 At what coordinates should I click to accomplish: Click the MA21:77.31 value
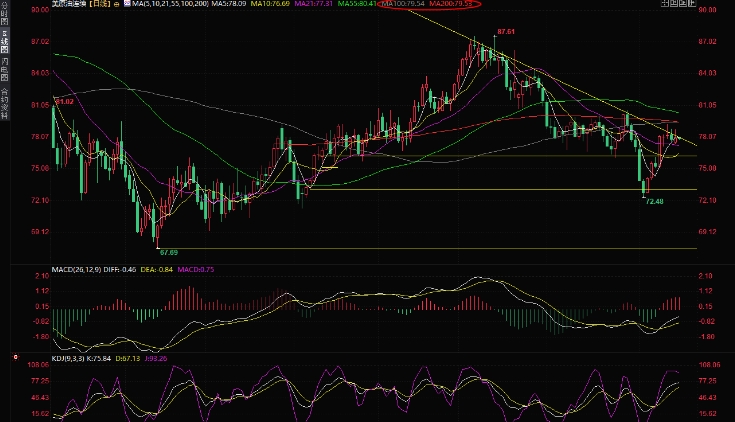click(x=313, y=4)
